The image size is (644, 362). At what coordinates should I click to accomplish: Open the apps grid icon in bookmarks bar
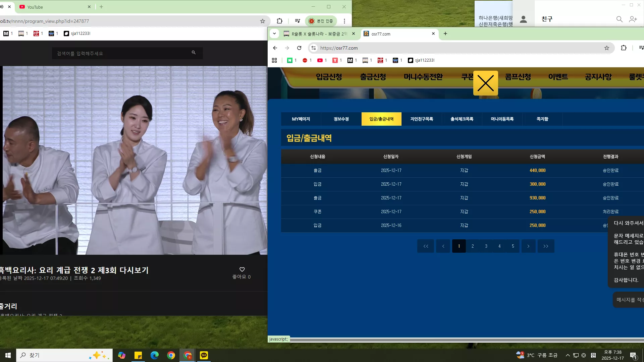point(274,60)
